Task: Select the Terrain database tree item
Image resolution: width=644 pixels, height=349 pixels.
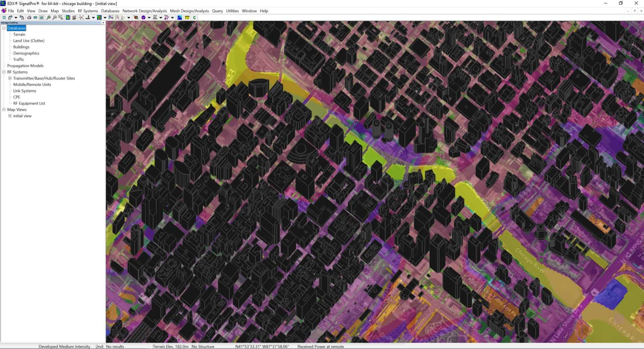Action: [x=19, y=34]
